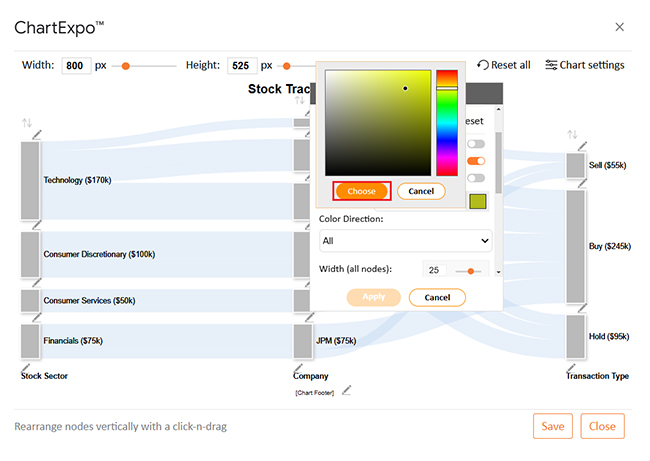Screen dimensions: 650x461
Task: Click sort arrows above Stock Sector column
Action: tap(27, 123)
